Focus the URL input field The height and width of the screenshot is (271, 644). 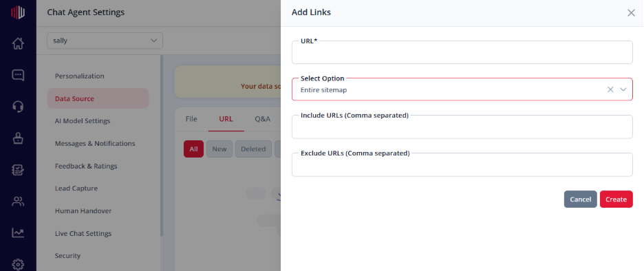click(x=462, y=52)
